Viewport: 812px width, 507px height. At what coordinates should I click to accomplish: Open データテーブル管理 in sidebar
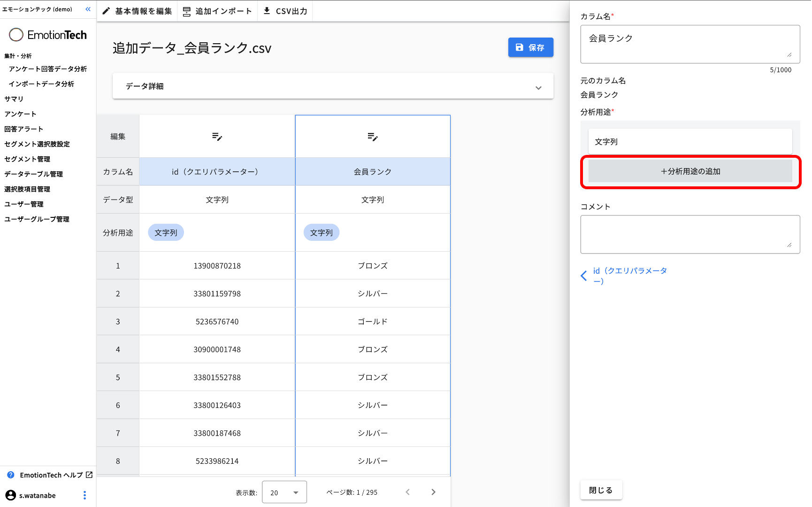[34, 174]
